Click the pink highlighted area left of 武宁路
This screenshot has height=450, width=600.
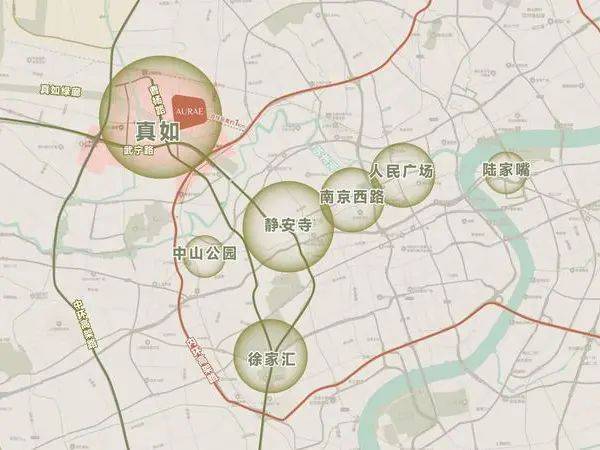pyautogui.click(x=93, y=151)
